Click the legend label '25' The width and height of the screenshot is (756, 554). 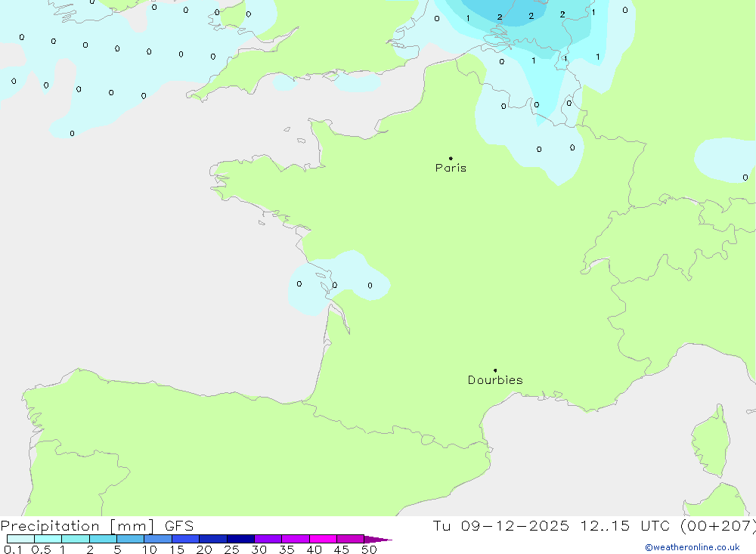231,549
